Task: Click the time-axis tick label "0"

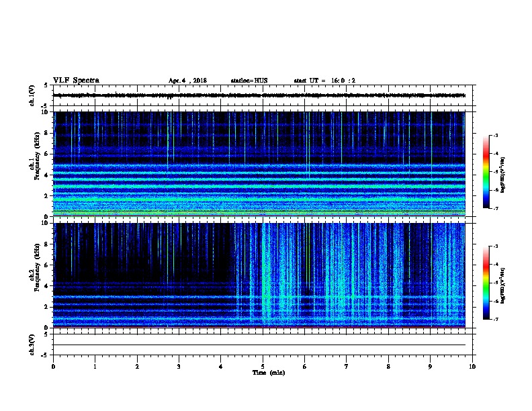Action: 53,367
